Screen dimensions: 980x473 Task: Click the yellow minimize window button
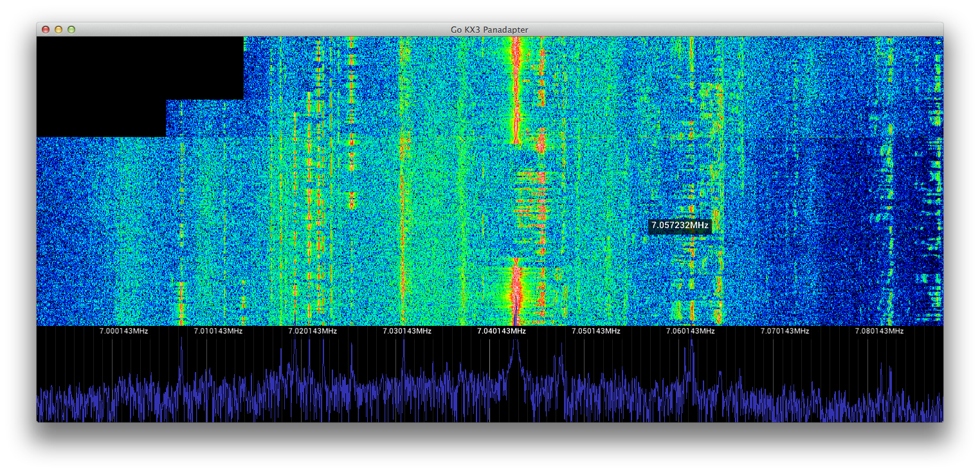pyautogui.click(x=59, y=30)
